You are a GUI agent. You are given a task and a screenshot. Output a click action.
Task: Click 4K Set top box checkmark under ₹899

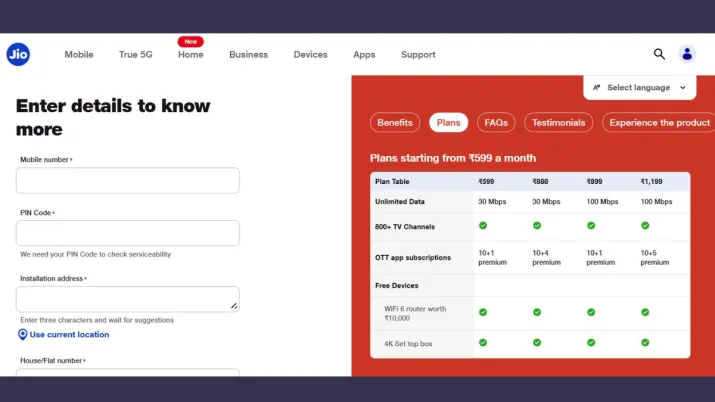pyautogui.click(x=591, y=343)
